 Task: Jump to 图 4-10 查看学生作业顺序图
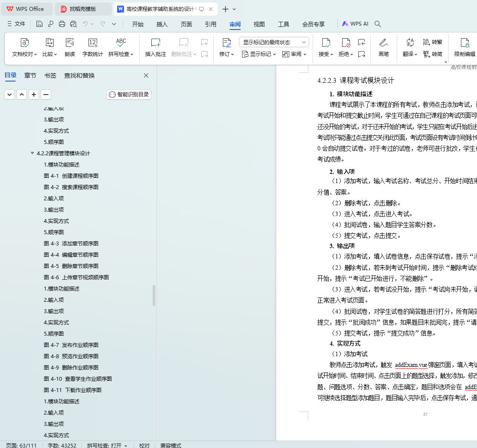click(78, 379)
